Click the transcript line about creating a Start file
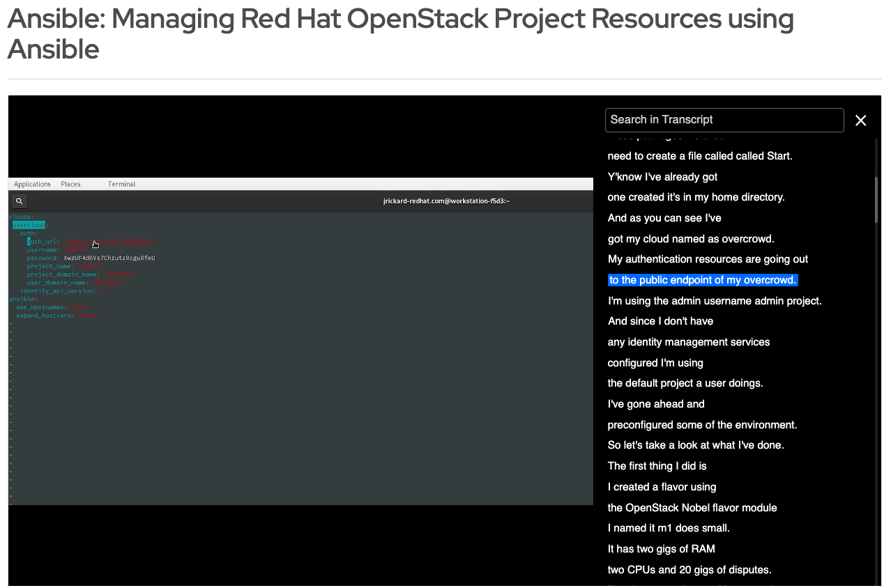This screenshot has width=884, height=588. 700,155
